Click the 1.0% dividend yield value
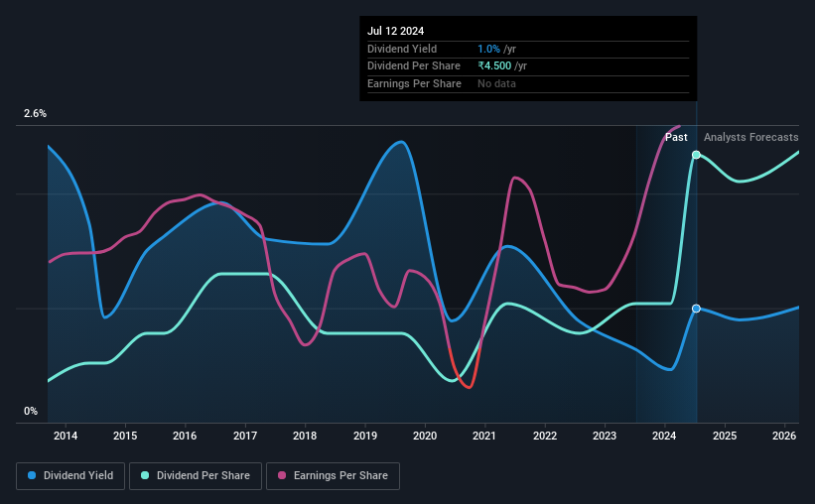The image size is (815, 504). coord(488,49)
